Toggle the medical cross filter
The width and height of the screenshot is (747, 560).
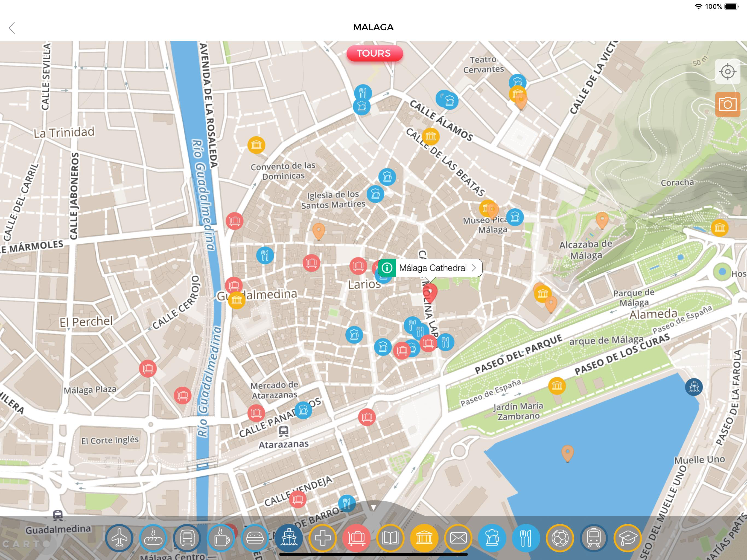pyautogui.click(x=323, y=538)
